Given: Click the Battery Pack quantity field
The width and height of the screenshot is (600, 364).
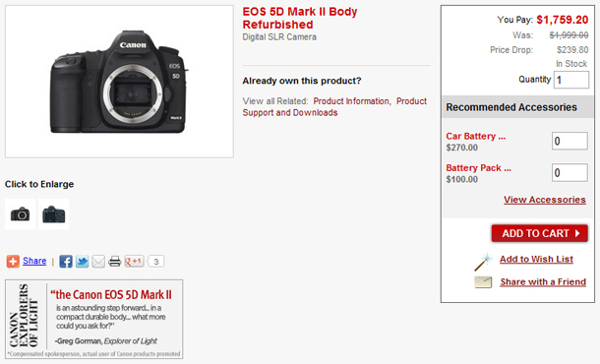Looking at the screenshot, I should click(x=570, y=172).
